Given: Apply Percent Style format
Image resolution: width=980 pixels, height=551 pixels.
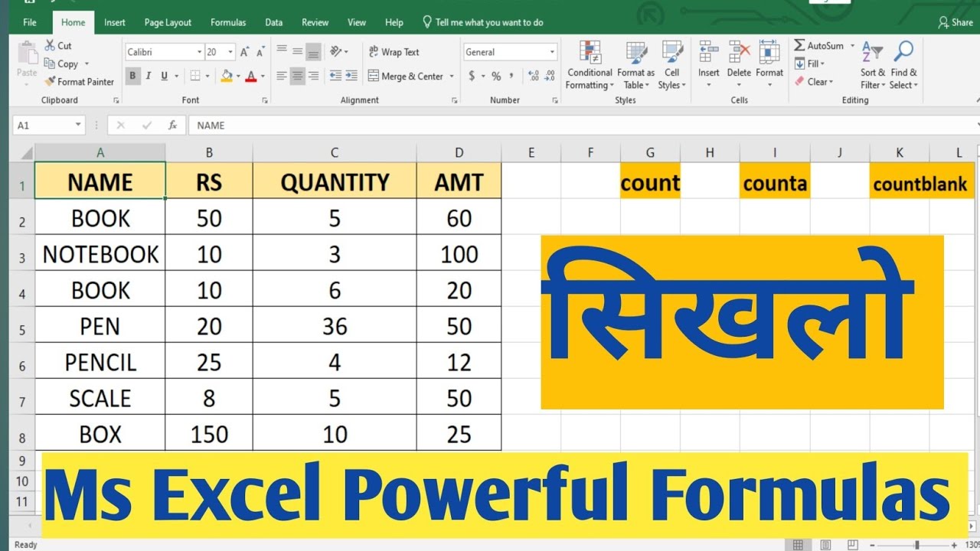Looking at the screenshot, I should (x=496, y=76).
